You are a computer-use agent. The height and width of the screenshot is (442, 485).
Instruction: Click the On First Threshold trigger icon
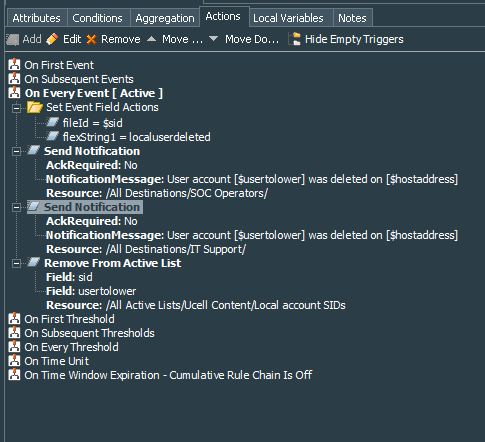[x=14, y=318]
